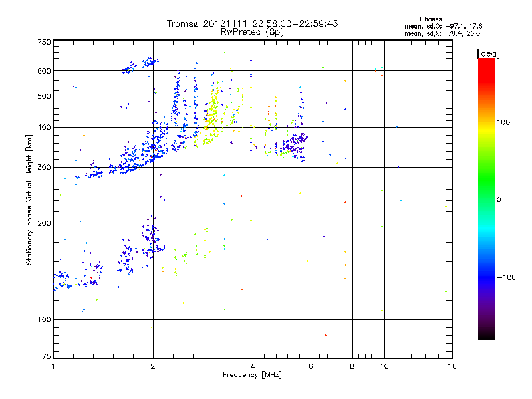Click the '4' x-axis frequency tick label
Image resolution: width=532 pixels, height=399 pixels.
tap(253, 366)
